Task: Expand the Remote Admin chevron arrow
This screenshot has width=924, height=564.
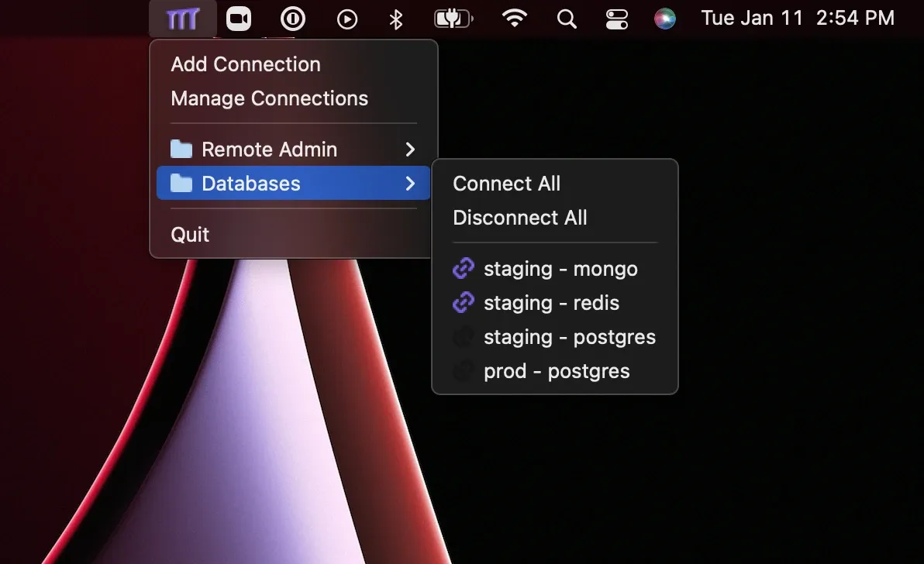Action: [x=411, y=150]
